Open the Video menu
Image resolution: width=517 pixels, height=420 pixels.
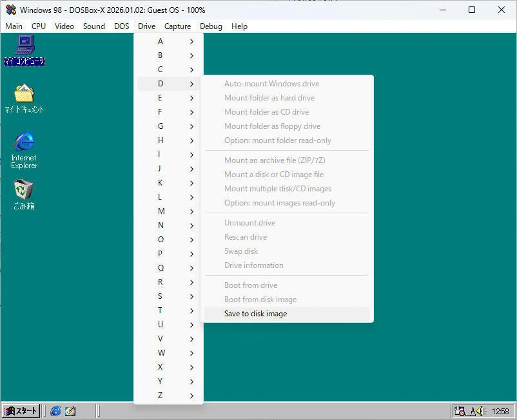click(64, 26)
